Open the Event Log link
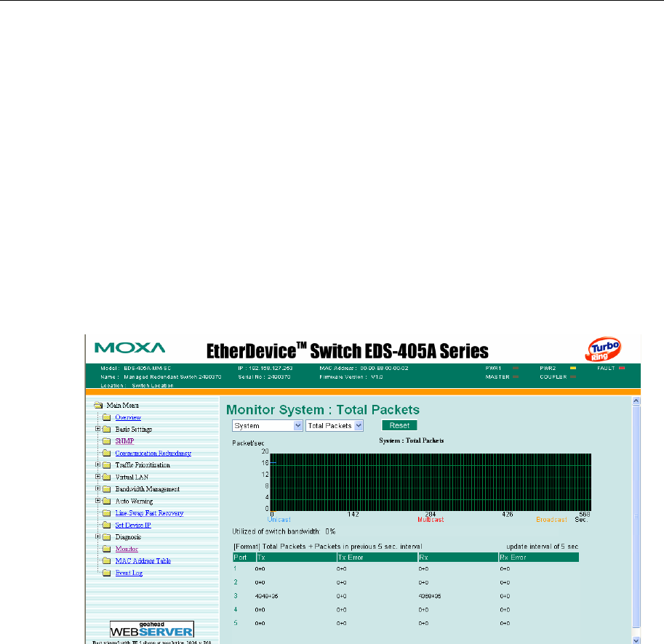The width and height of the screenshot is (664, 644). pos(129,573)
